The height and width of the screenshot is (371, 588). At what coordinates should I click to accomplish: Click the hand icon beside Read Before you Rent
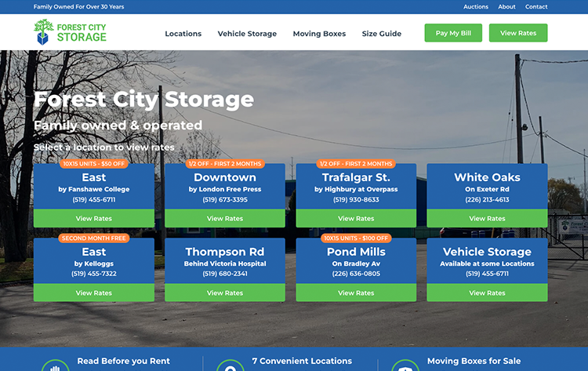click(x=55, y=366)
